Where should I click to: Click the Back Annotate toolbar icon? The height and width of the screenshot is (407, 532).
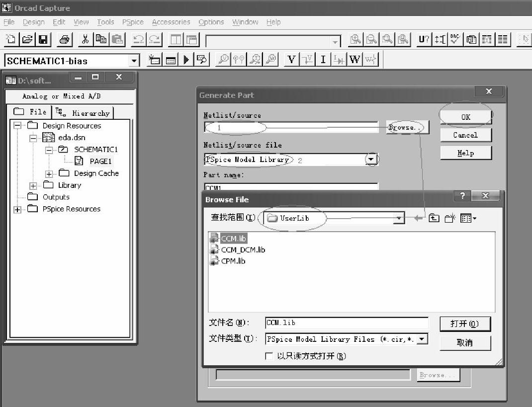440,40
